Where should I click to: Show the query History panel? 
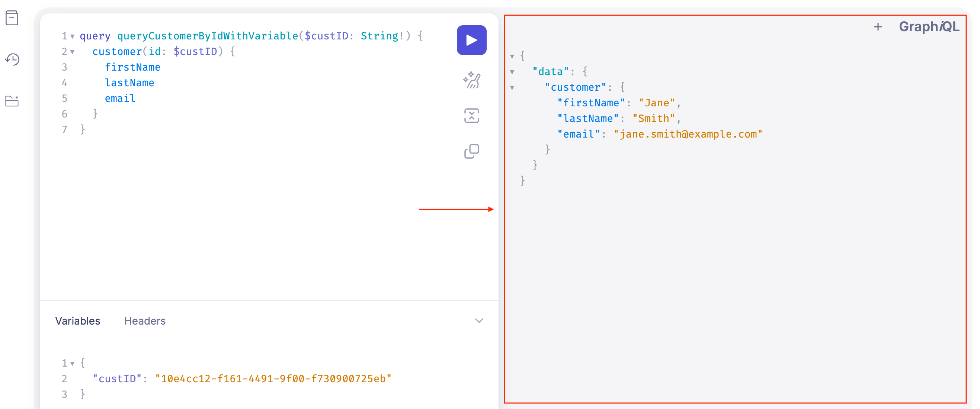tap(12, 59)
